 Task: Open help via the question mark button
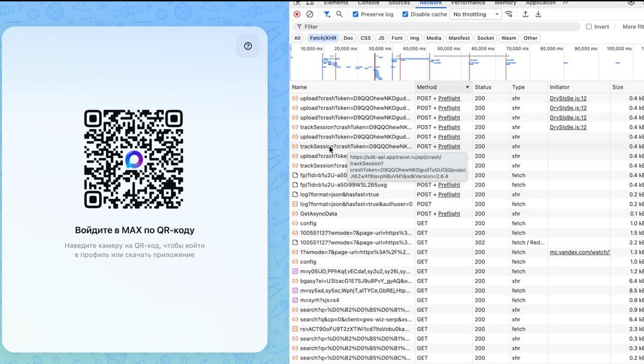coord(248,46)
